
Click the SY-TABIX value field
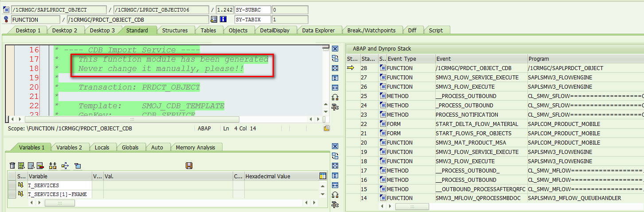290,20
